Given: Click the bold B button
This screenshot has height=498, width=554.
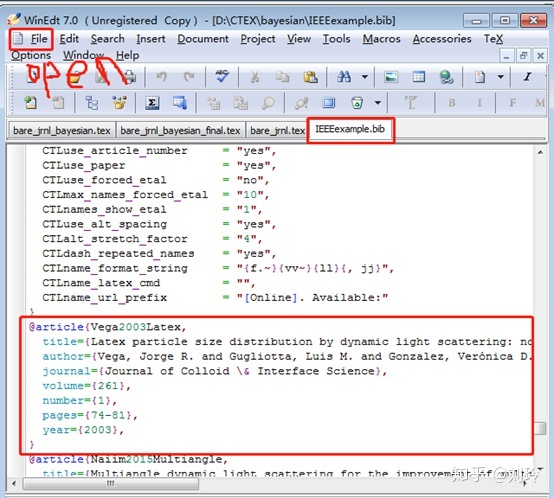Looking at the screenshot, I should click(452, 103).
